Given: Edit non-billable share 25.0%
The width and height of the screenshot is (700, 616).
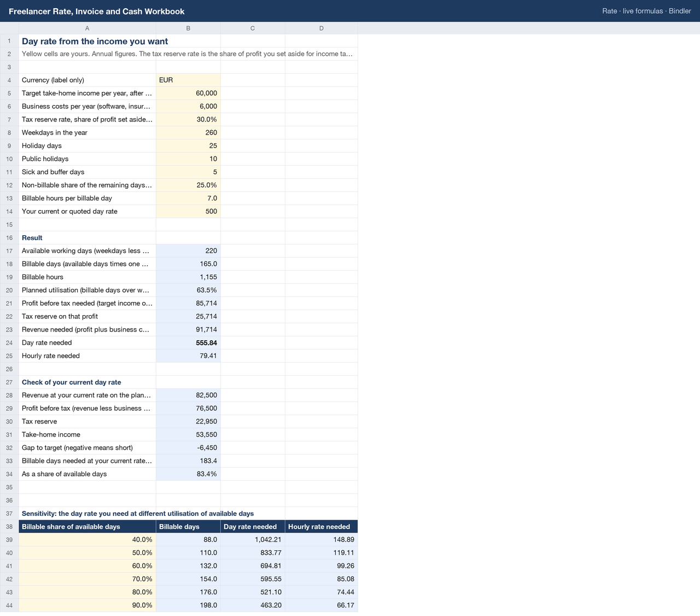Looking at the screenshot, I should click(x=188, y=185).
